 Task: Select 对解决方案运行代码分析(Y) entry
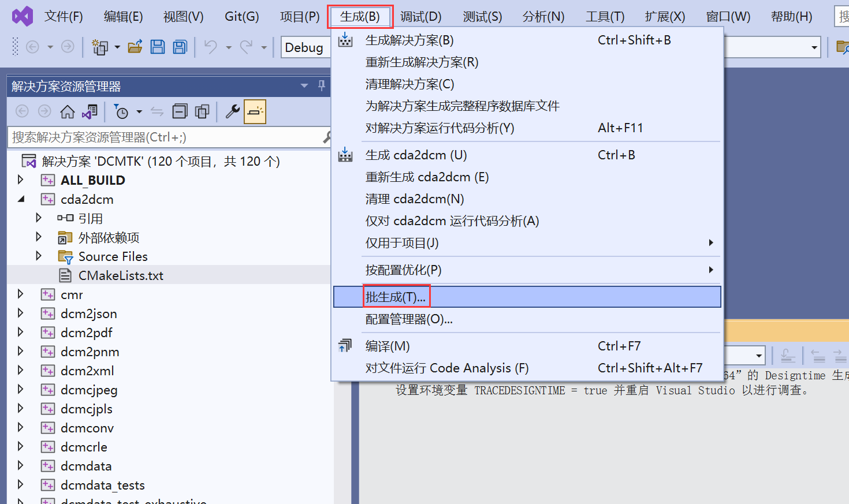click(527, 128)
